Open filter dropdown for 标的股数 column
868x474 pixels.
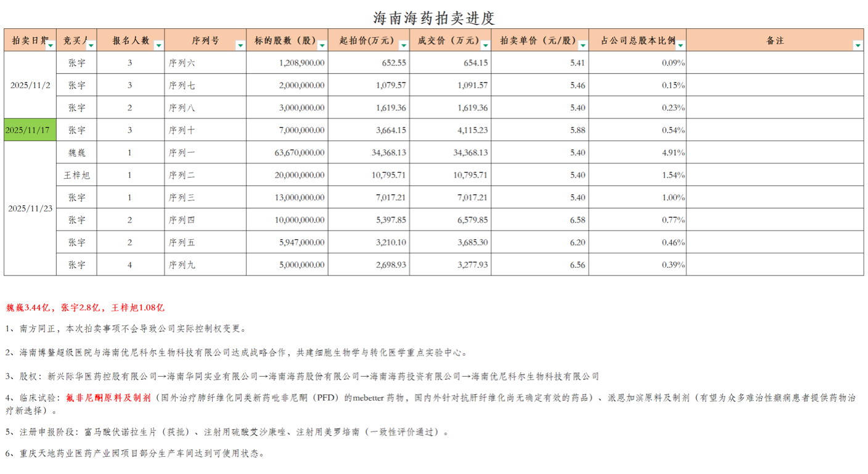pos(322,46)
